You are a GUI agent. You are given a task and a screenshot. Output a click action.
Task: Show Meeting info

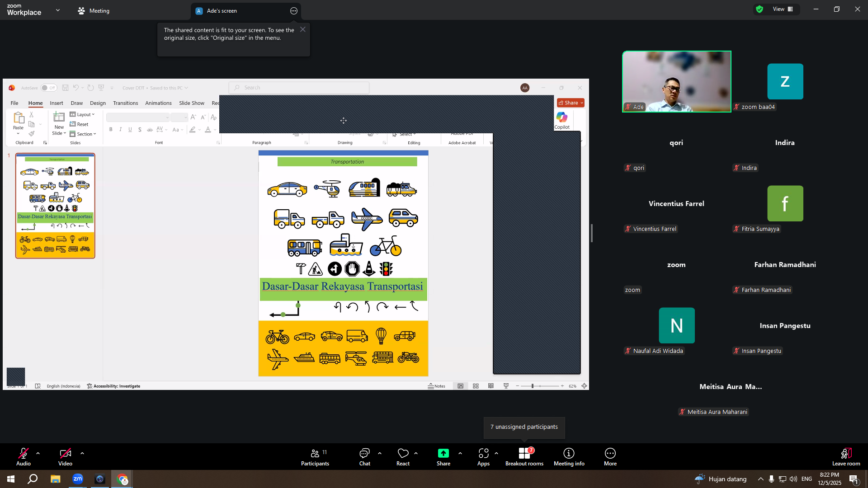569,457
